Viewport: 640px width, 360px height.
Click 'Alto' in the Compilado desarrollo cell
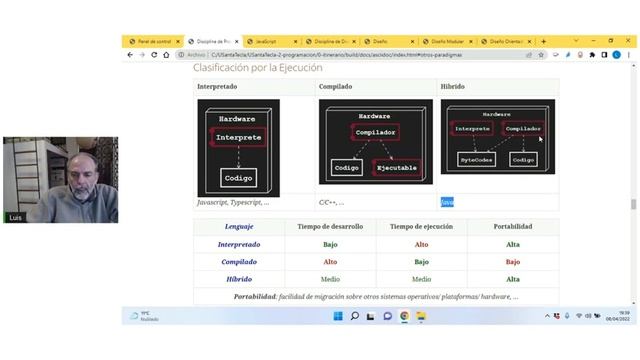click(330, 262)
